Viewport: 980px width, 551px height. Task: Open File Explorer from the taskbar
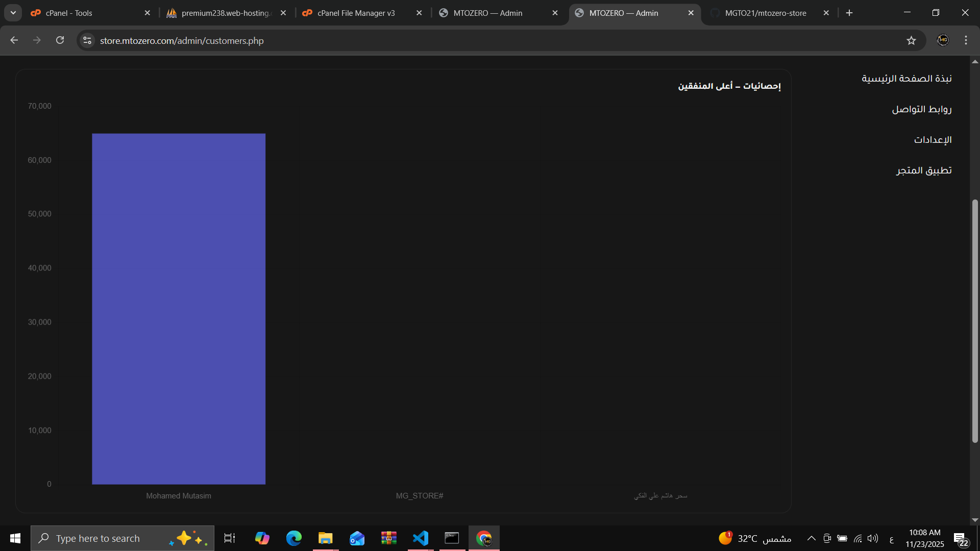325,538
